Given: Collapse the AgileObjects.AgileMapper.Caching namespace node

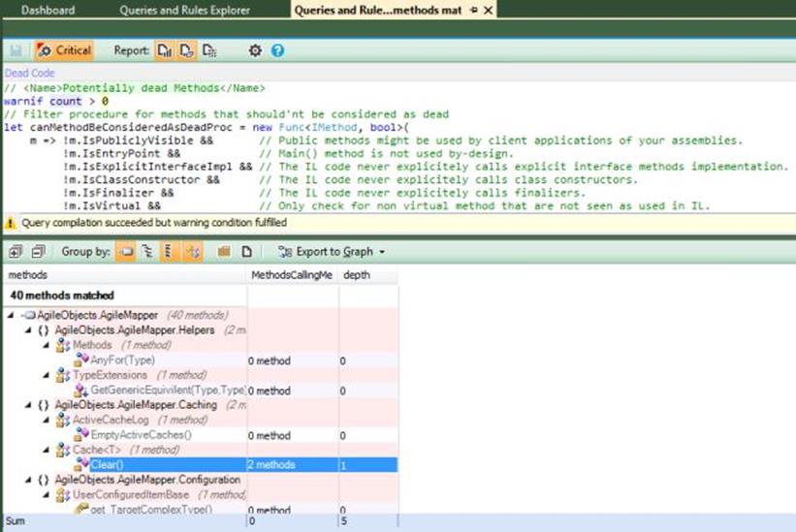Looking at the screenshot, I should [28, 405].
